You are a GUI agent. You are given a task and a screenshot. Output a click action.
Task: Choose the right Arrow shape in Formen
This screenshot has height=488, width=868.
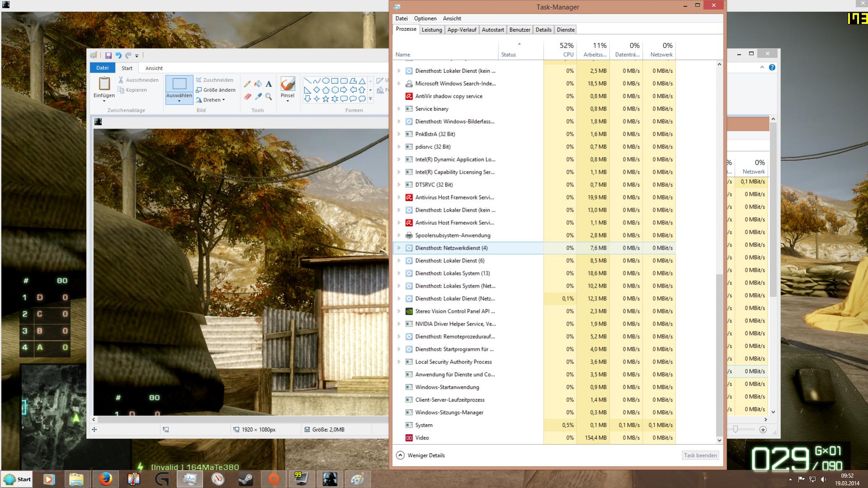coord(344,90)
